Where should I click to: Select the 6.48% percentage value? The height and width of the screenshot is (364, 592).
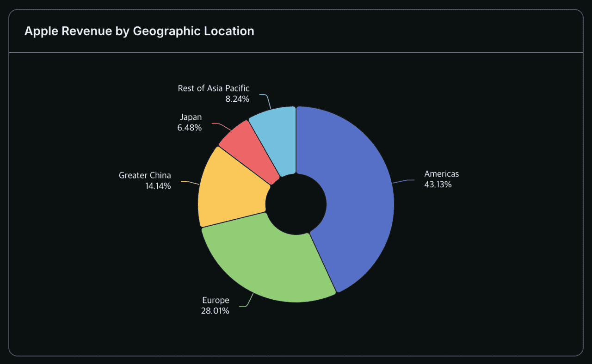[189, 128]
